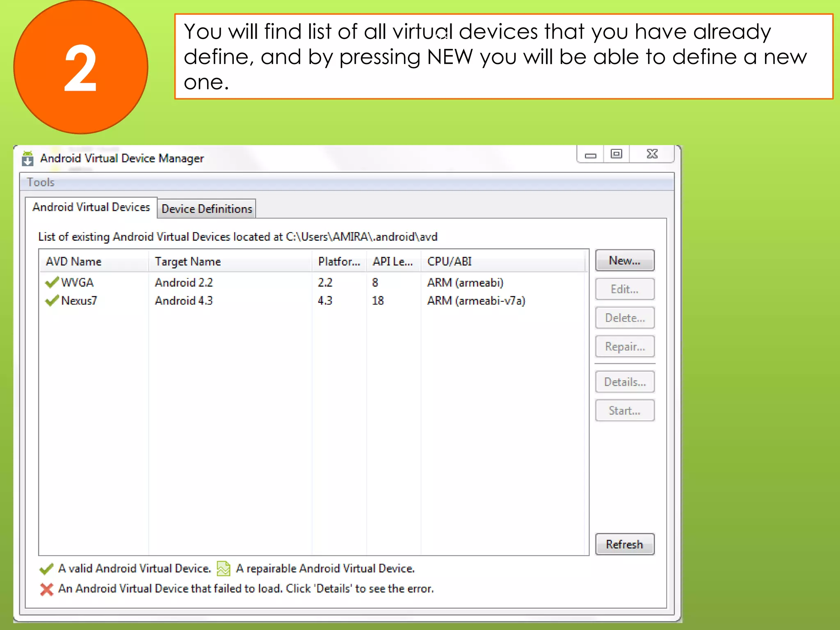Click the platform value 2.2
840x630 pixels.
[x=325, y=283]
